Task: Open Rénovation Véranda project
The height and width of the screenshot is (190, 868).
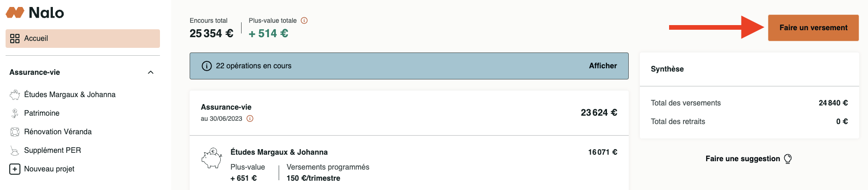Action: [58, 132]
